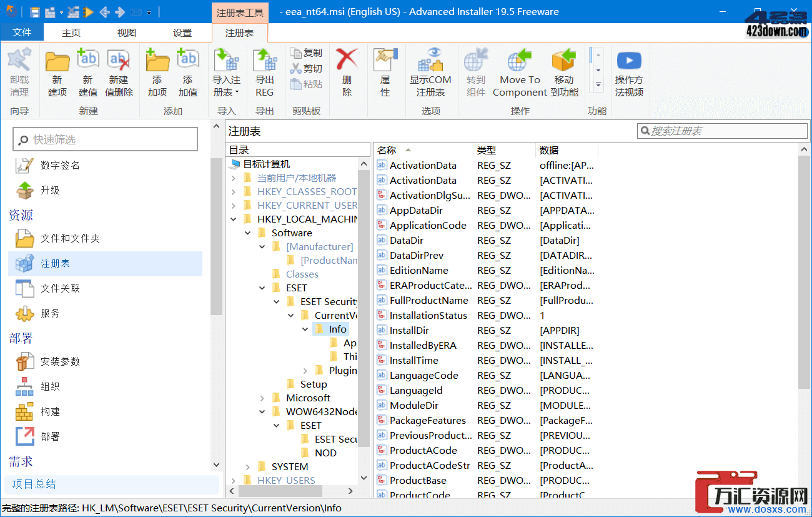Viewport: 812px width, 517px height.
Task: Expand the HKEY_CLASSES_ROOT node
Action: (234, 192)
